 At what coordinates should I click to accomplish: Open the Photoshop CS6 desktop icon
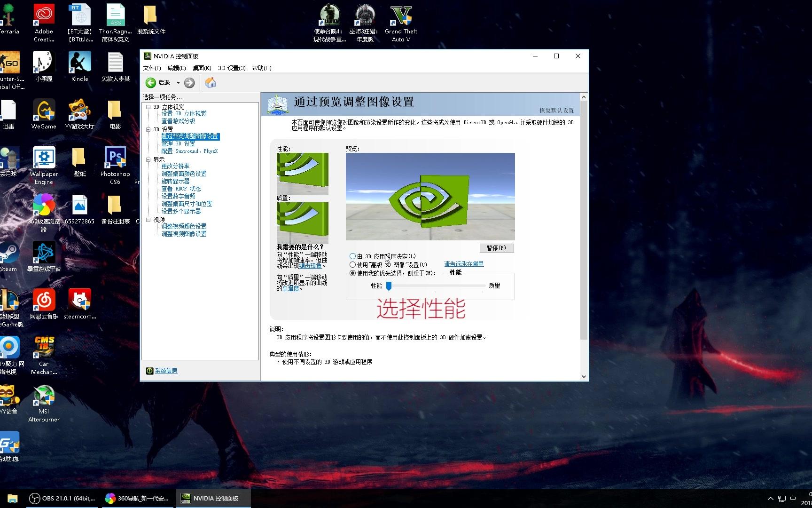point(115,166)
